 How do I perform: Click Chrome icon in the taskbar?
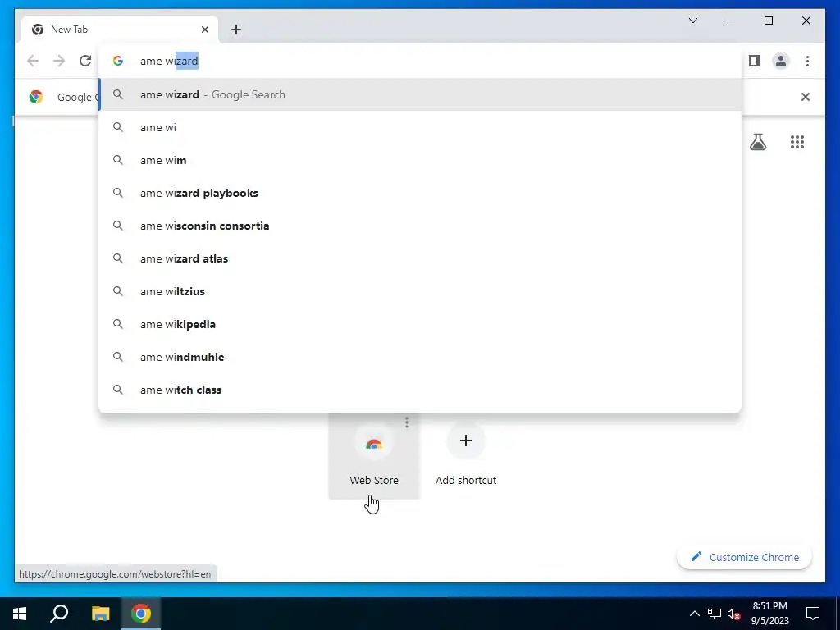(x=141, y=614)
